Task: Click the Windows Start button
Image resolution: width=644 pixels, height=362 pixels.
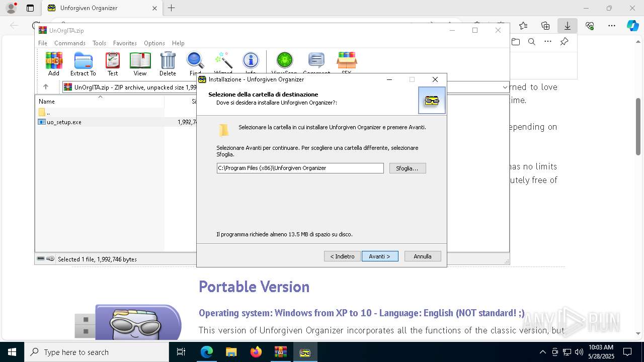Action: (12, 352)
